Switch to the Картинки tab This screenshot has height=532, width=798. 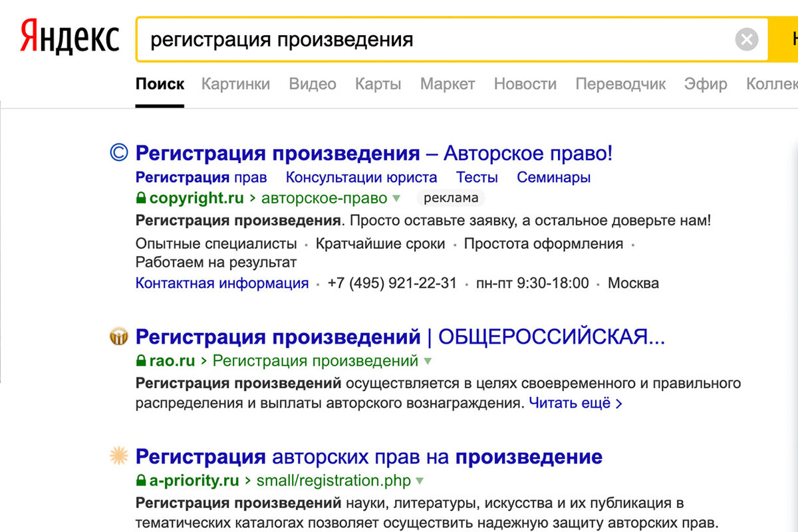pos(235,84)
